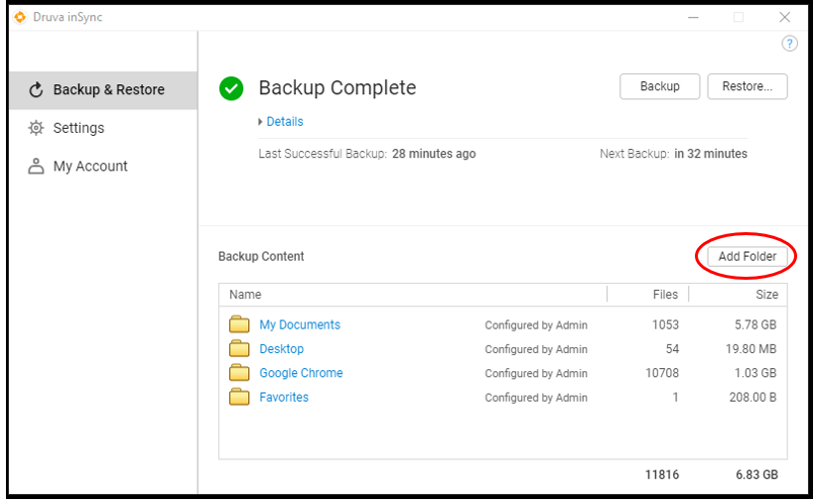
Task: Click the Desktop folder icon
Action: coord(239,349)
